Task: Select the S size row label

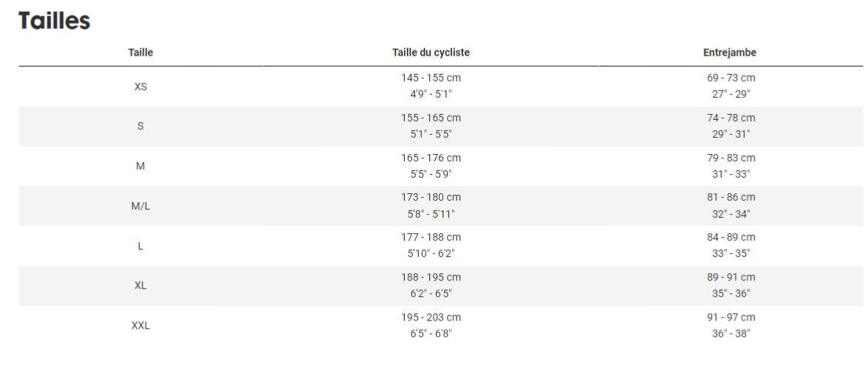Action: [141, 127]
